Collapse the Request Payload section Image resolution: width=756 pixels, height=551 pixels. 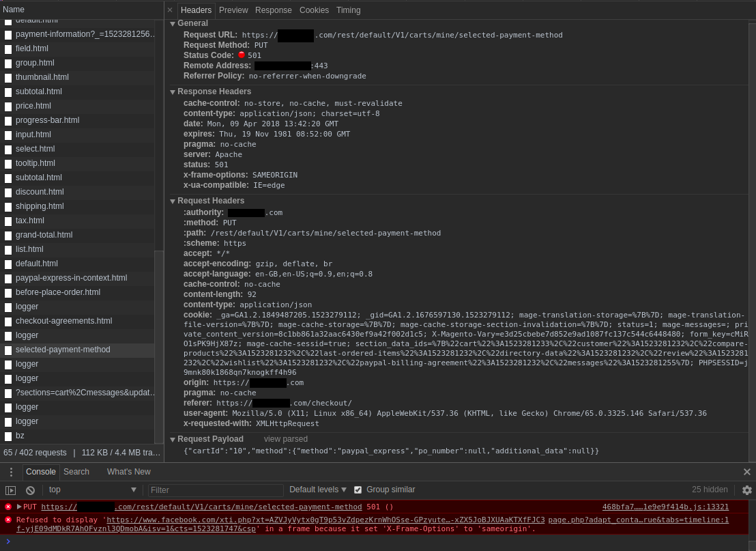(173, 440)
